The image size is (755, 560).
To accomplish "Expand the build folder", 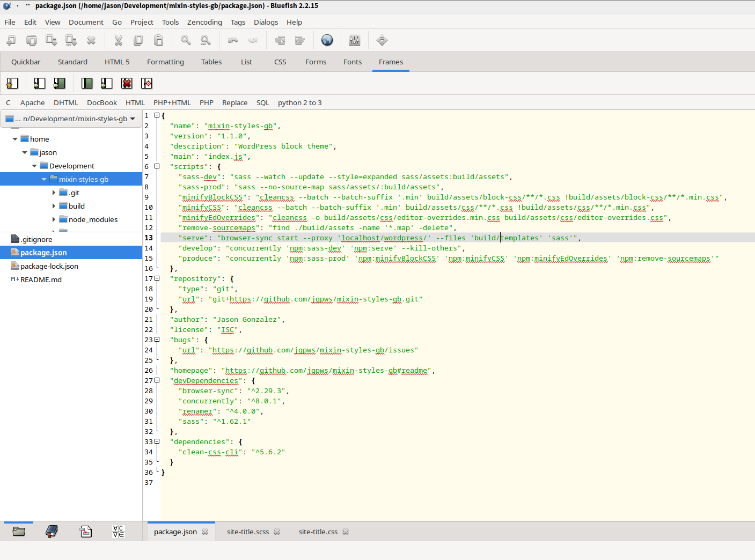I will 54,206.
